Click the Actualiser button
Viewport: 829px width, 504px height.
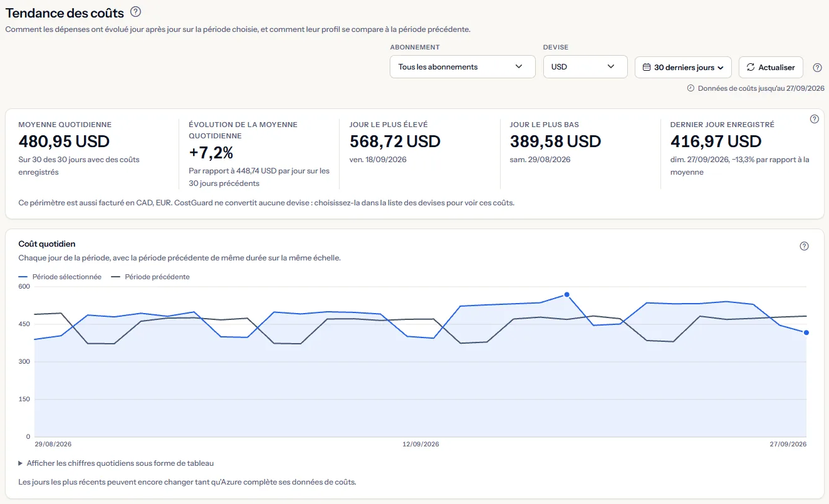point(771,67)
